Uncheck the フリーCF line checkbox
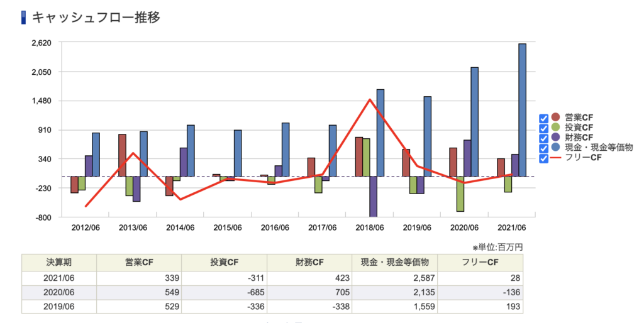 [543, 158]
